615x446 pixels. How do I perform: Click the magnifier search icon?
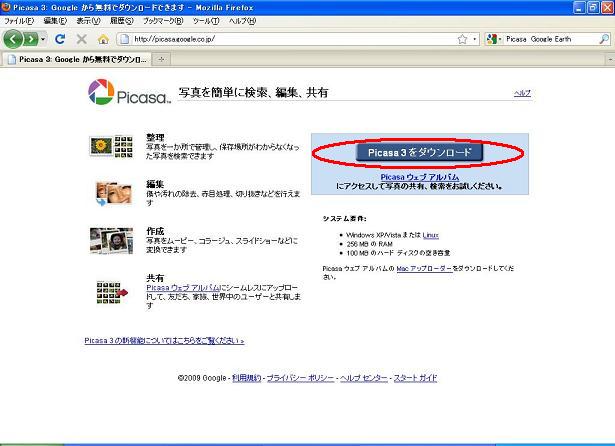604,39
